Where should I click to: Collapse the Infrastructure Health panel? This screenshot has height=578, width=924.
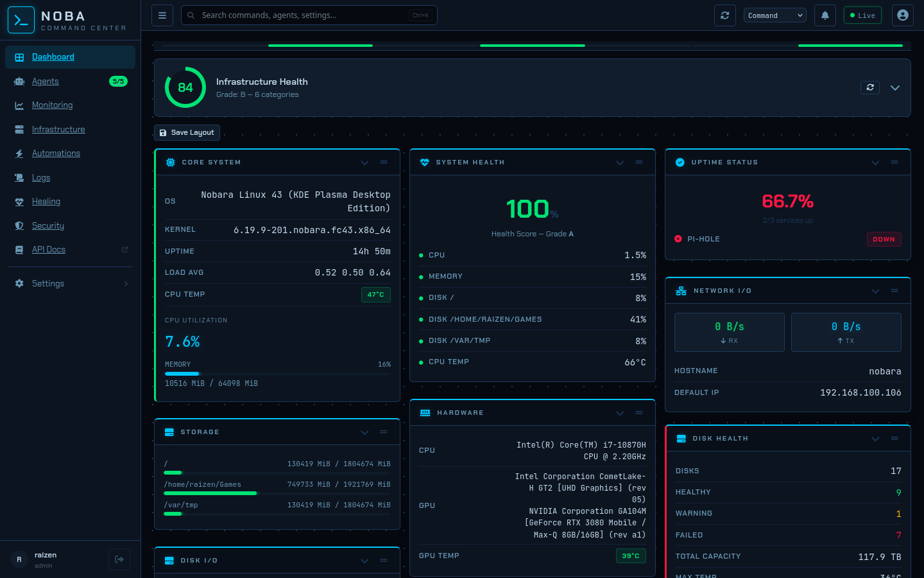(x=895, y=87)
